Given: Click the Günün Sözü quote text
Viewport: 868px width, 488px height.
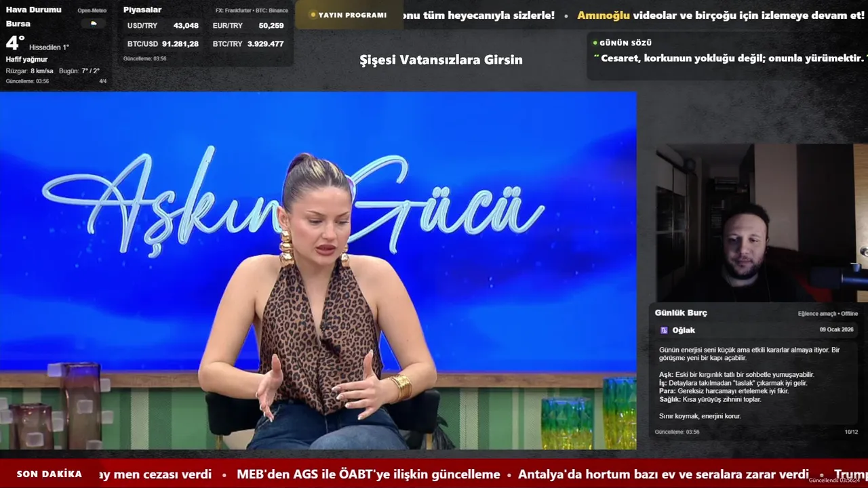Looking at the screenshot, I should (x=730, y=58).
